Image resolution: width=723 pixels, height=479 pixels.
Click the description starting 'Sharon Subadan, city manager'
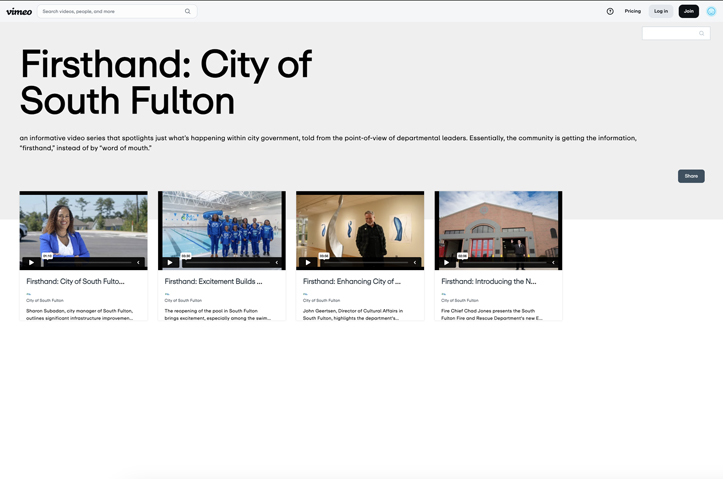point(80,314)
